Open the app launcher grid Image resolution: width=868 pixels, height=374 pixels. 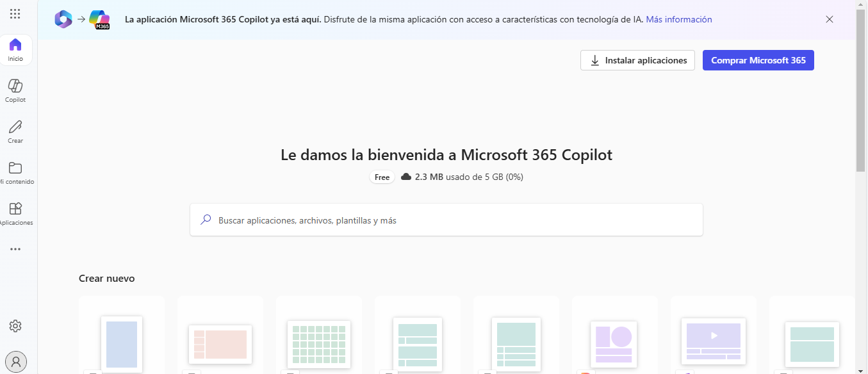point(15,14)
